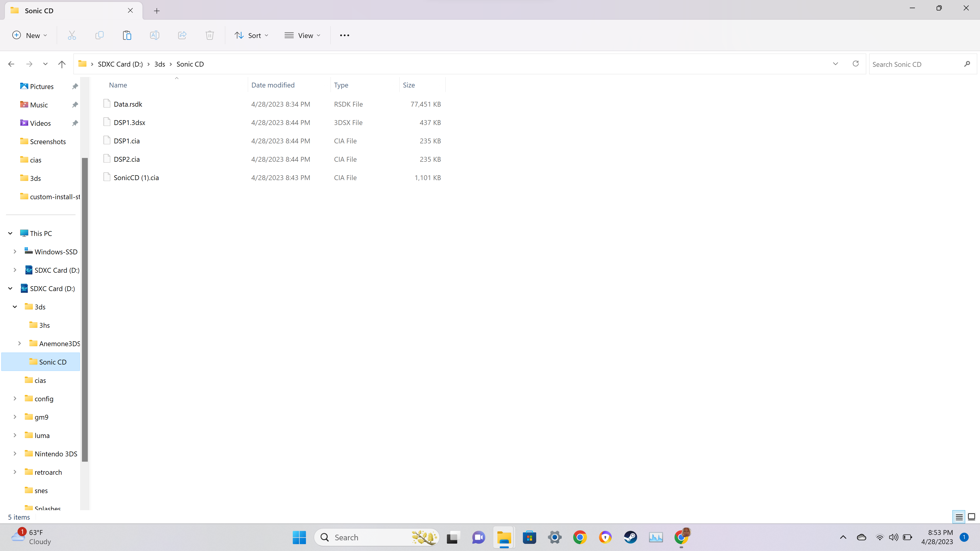Open recent locations dropdown arrow
Screen dimensions: 980x551
click(45, 64)
